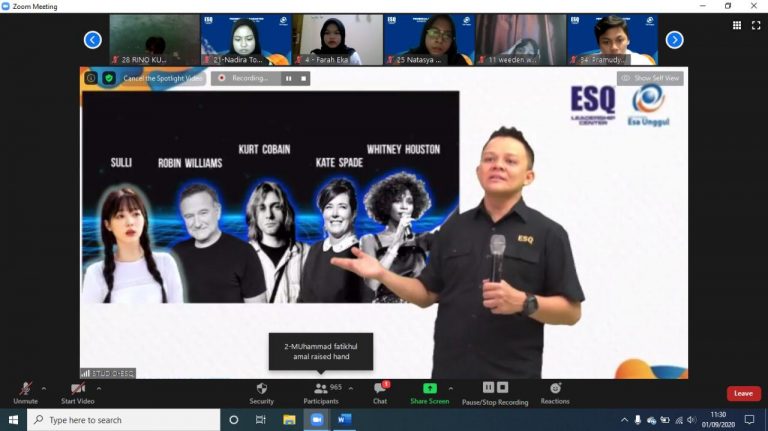Show Self View
This screenshot has width=768, height=431.
tap(650, 78)
